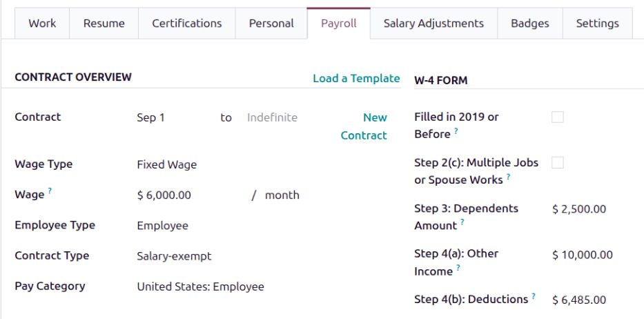Show help for Step 4(a) Other Income
Image resolution: width=644 pixels, height=319 pixels.
[458, 267]
